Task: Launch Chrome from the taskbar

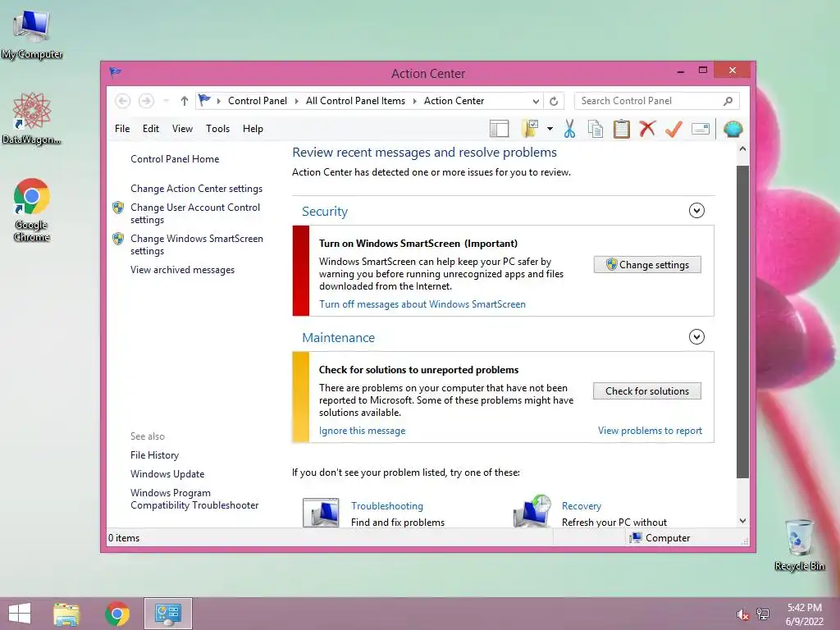Action: point(116,614)
